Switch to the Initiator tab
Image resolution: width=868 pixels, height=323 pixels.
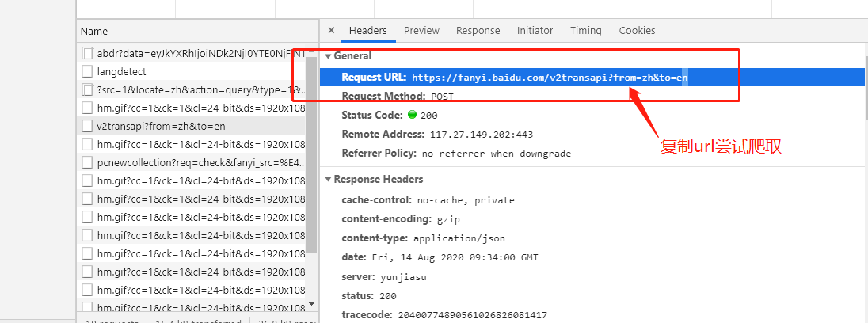click(535, 30)
